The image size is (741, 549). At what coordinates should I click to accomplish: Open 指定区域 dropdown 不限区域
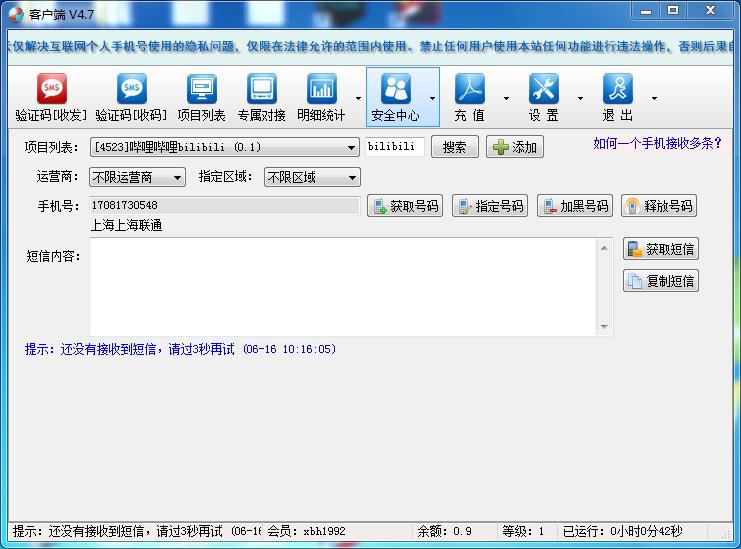click(x=312, y=177)
